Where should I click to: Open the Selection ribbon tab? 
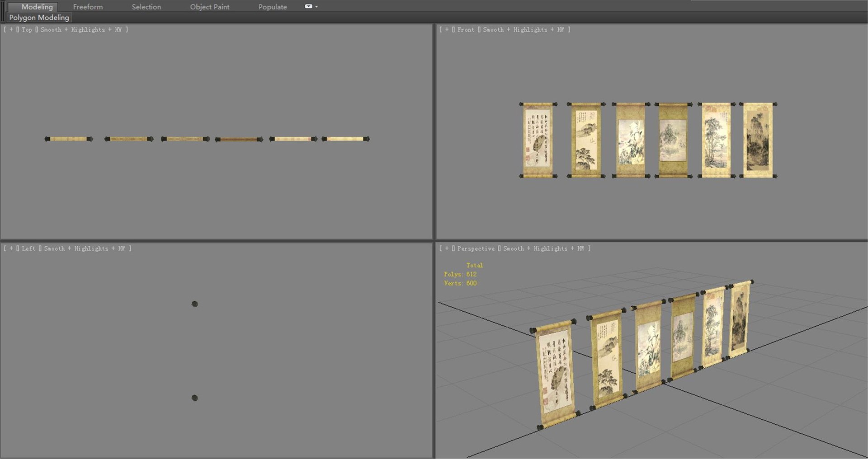tap(146, 7)
